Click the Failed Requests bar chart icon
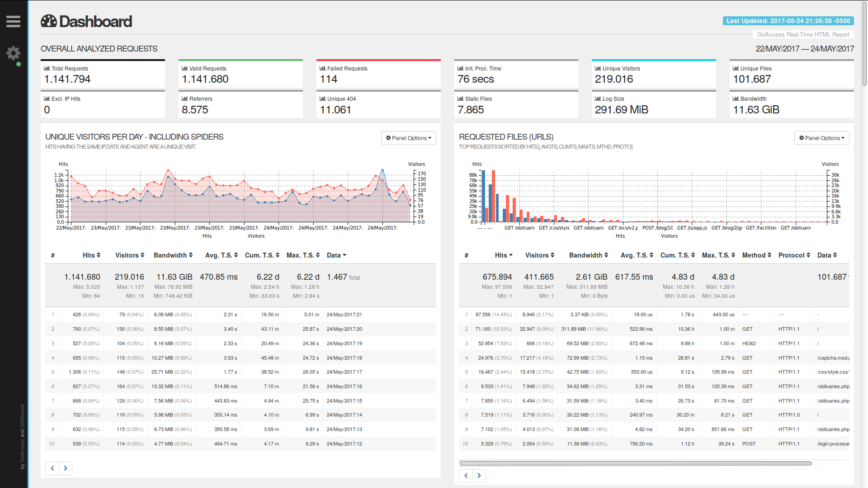Screen dimensions: 868x488 [x=322, y=68]
